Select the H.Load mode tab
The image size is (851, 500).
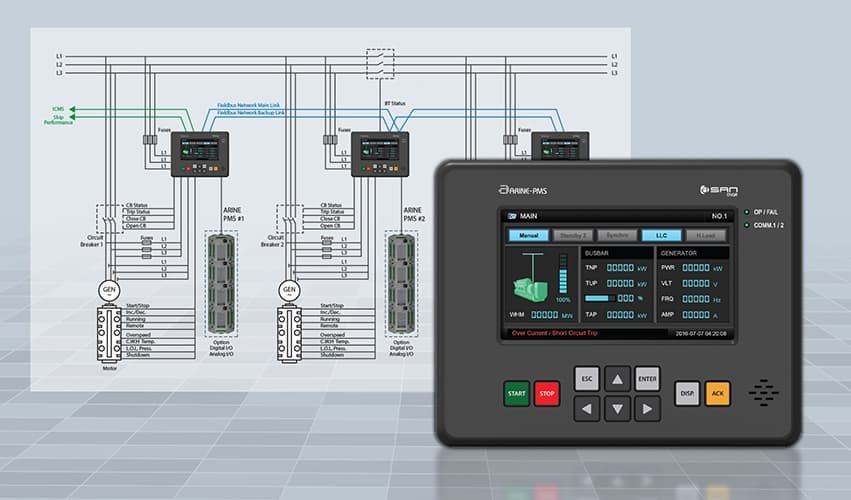706,236
